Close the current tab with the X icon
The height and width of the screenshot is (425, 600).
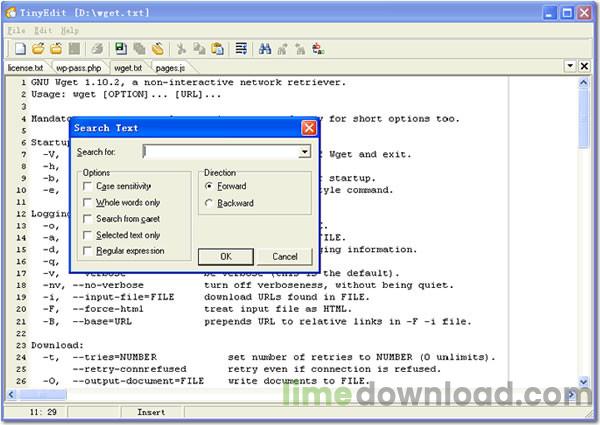point(584,66)
